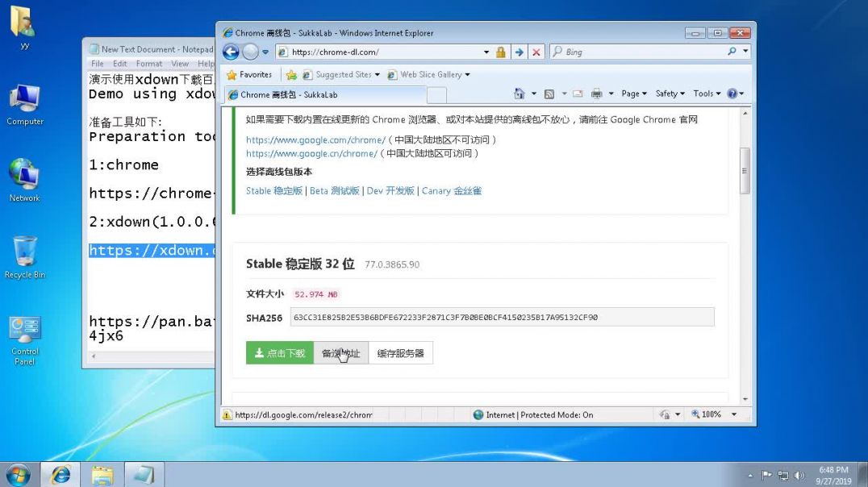Viewport: 868px width, 487px height.
Task: Open Notepad's Edit menu
Action: [x=119, y=64]
